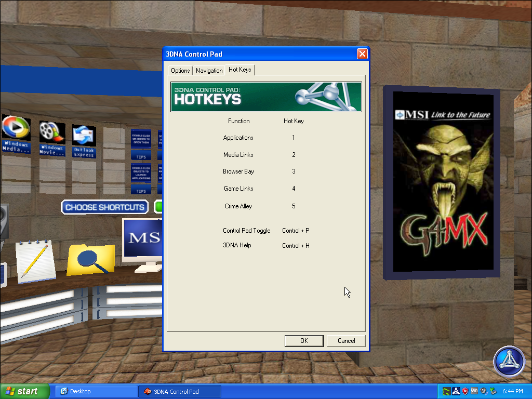The height and width of the screenshot is (399, 532).
Task: Open Outlook Express wall icon
Action: click(84, 141)
